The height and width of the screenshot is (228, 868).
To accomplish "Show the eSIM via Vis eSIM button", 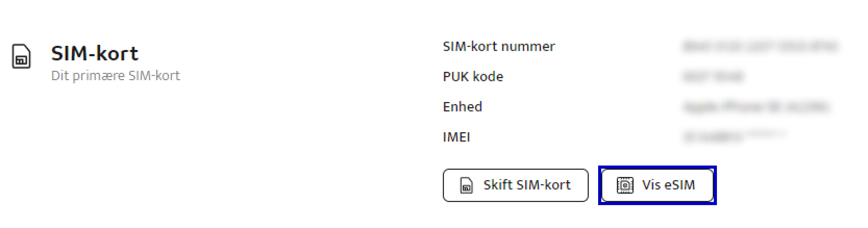I will (x=658, y=185).
